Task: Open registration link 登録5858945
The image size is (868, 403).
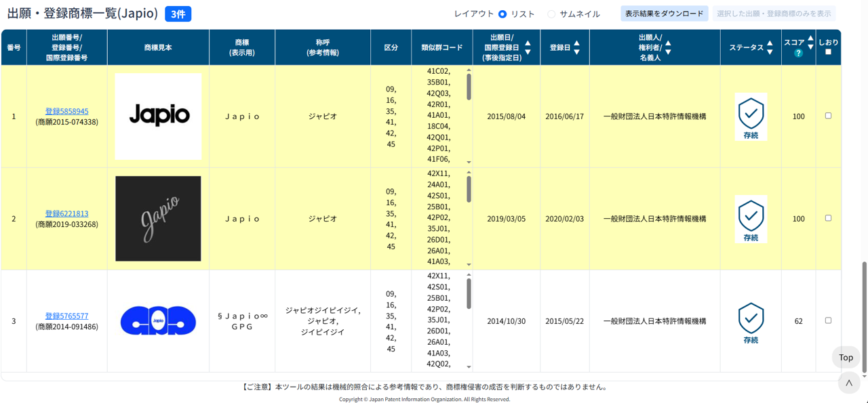Action: pyautogui.click(x=66, y=111)
